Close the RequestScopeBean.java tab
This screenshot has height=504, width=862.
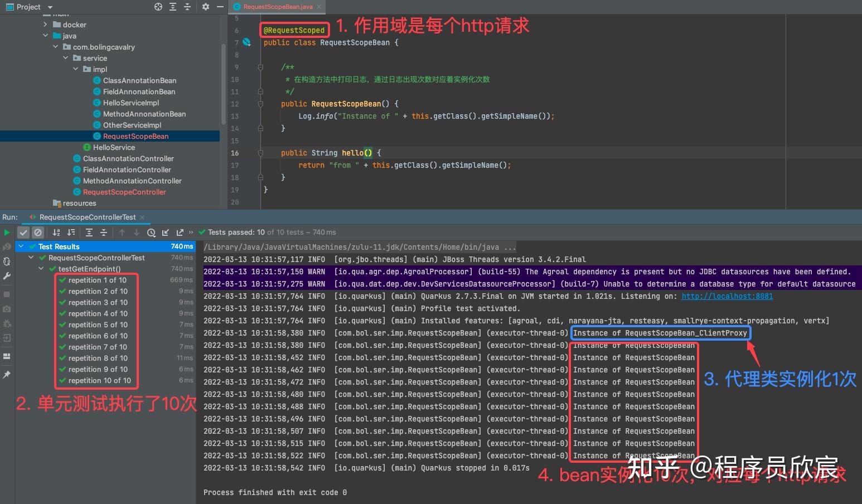pos(319,7)
